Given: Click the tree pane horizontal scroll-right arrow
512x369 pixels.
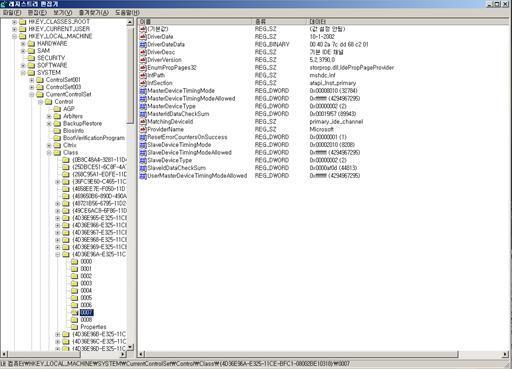Looking at the screenshot, I should click(x=123, y=354).
